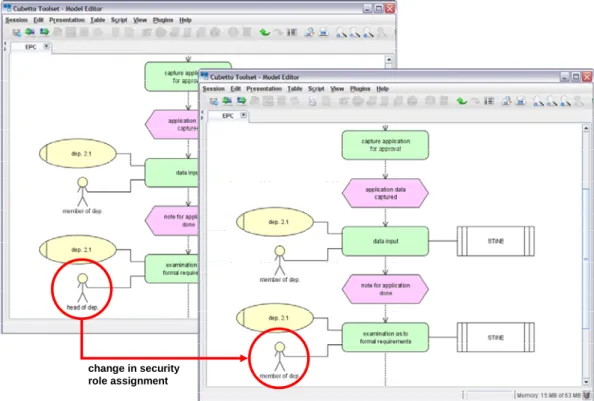Click the green undo arrow in front window
This screenshot has width=594, height=401.
[x=461, y=101]
